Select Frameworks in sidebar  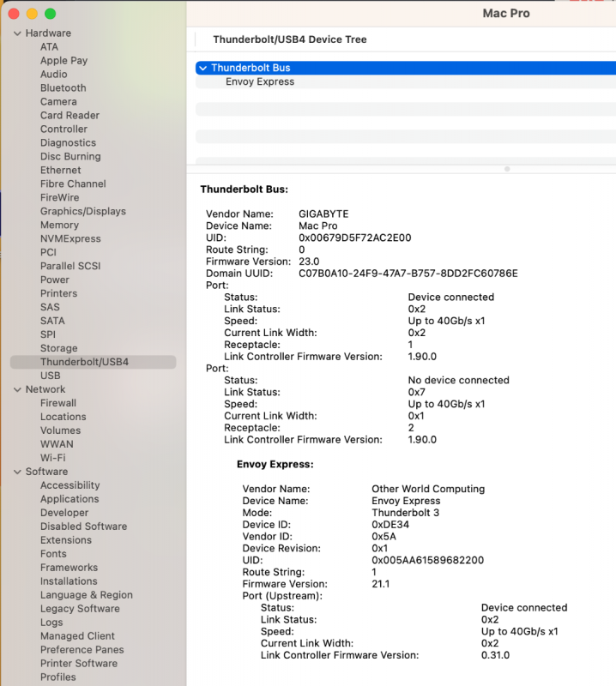69,568
